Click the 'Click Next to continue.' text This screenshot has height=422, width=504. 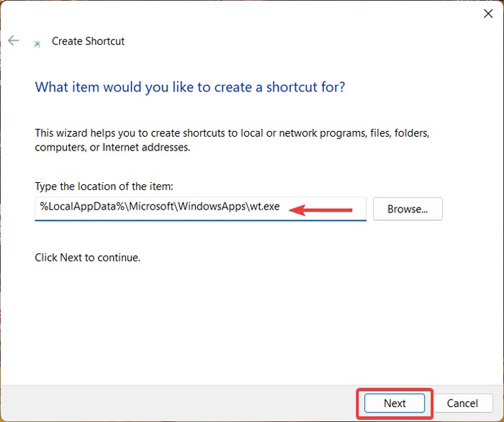point(87,257)
